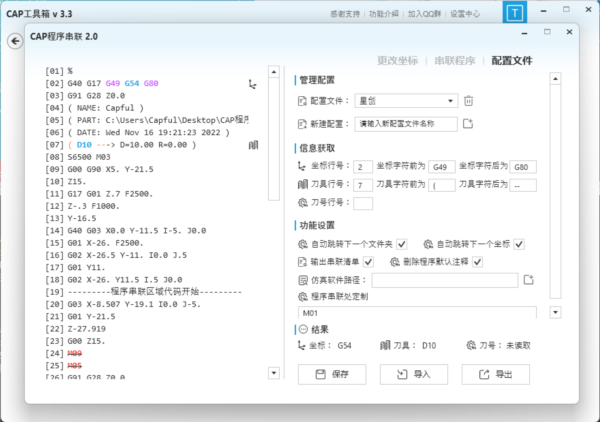This screenshot has height=422, width=600.
Task: Click the M01 customization text box
Action: (417, 313)
